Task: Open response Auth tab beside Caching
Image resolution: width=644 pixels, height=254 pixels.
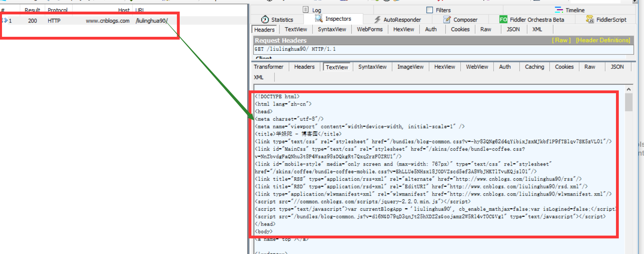Action: coord(505,67)
